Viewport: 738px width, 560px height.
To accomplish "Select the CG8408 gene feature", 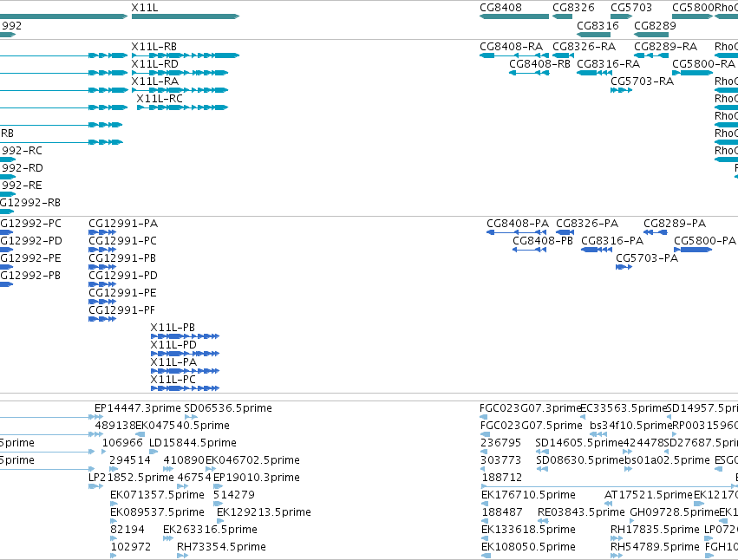I will pos(514,16).
